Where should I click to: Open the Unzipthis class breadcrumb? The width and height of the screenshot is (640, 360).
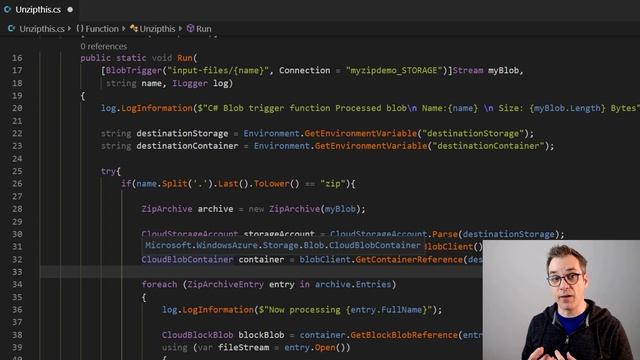point(157,29)
